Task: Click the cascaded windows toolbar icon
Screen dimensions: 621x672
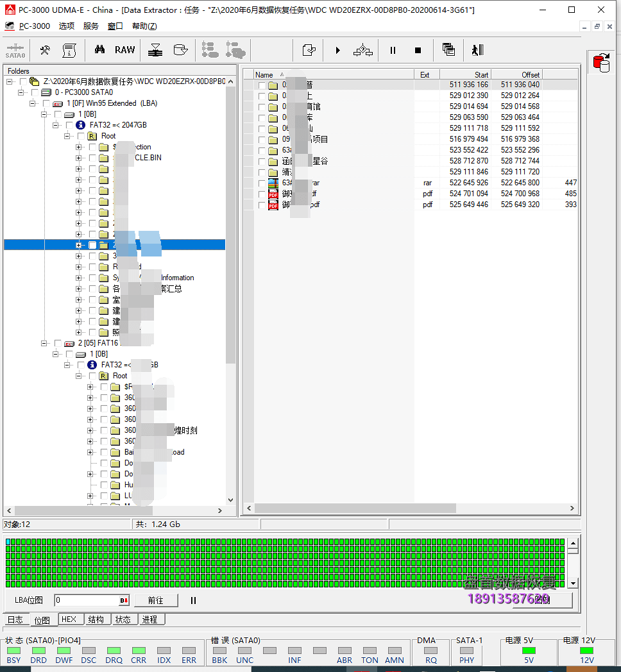Action: coord(448,50)
